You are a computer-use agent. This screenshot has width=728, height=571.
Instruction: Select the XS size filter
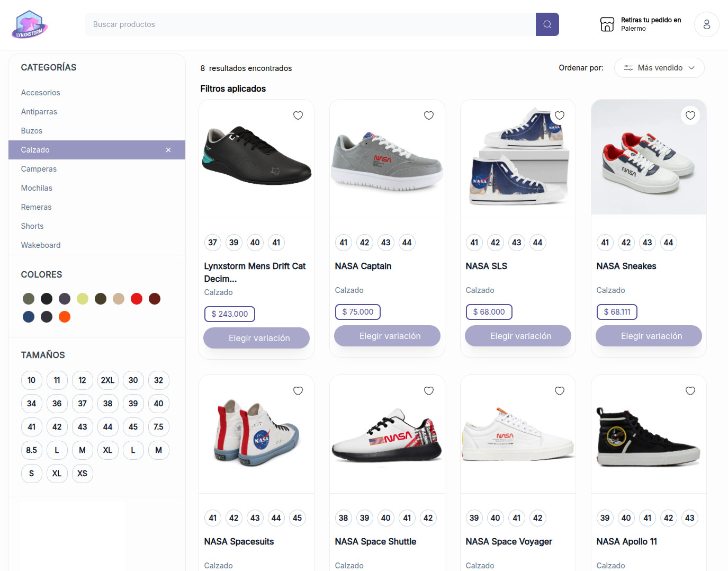coord(82,474)
